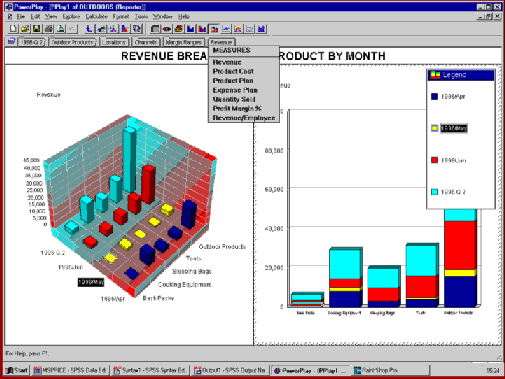Image resolution: width=505 pixels, height=379 pixels.
Task: Open the Format menu
Action: tap(121, 16)
